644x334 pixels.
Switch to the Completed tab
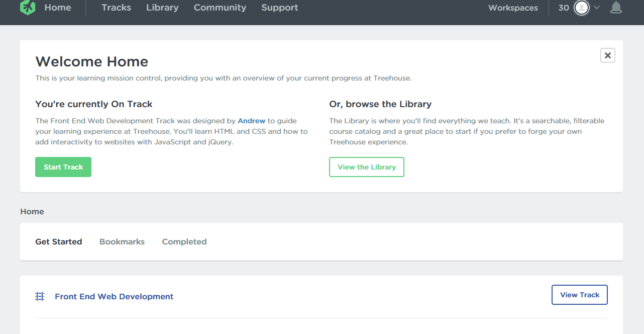point(184,242)
